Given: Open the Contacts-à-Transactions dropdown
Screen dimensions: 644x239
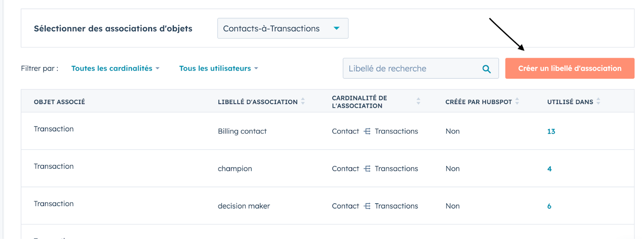Looking at the screenshot, I should [x=283, y=29].
